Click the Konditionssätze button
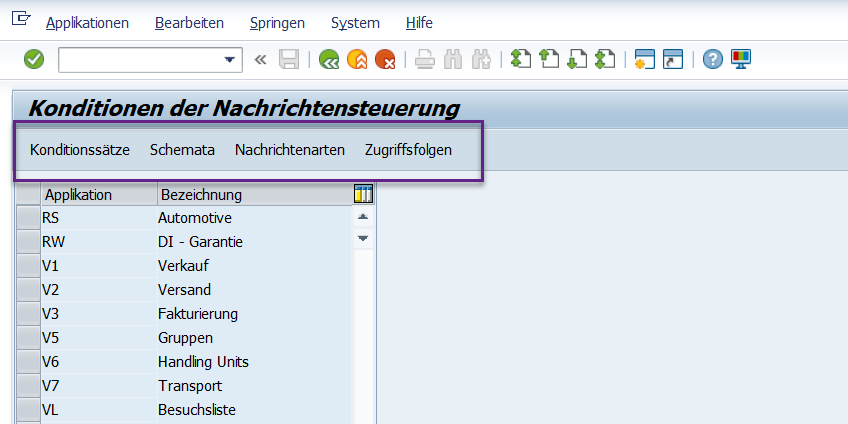The height and width of the screenshot is (424, 848). [80, 150]
